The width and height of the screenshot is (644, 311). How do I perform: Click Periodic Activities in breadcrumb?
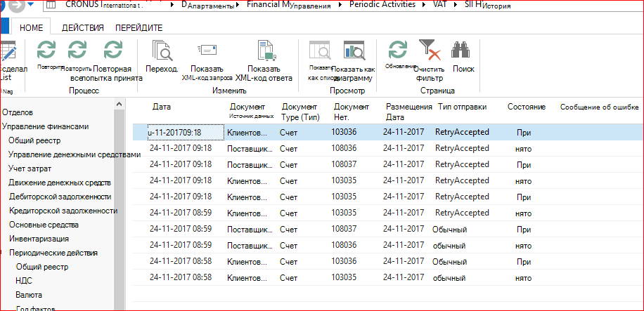[x=382, y=5]
